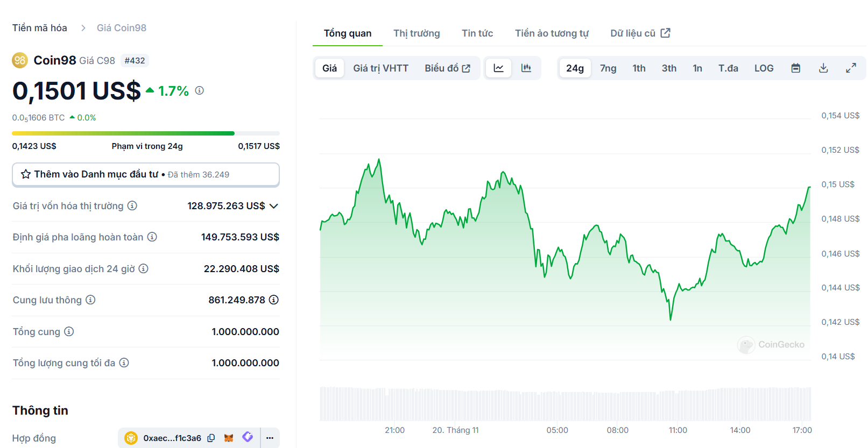The image size is (868, 448).
Task: Click the purple wallet icon beside MetaMask
Action: pyautogui.click(x=248, y=437)
